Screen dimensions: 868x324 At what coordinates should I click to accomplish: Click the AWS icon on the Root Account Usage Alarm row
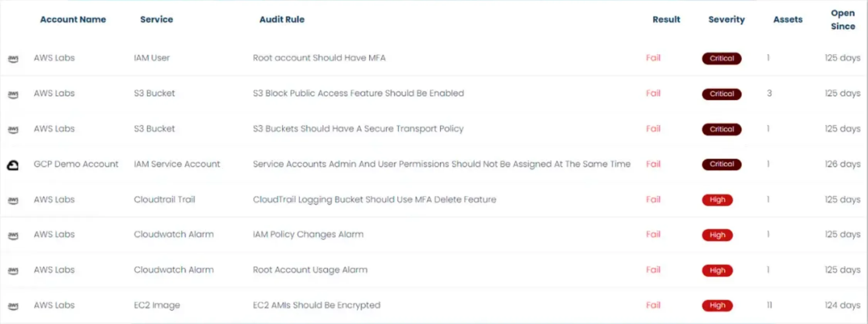pyautogui.click(x=13, y=271)
